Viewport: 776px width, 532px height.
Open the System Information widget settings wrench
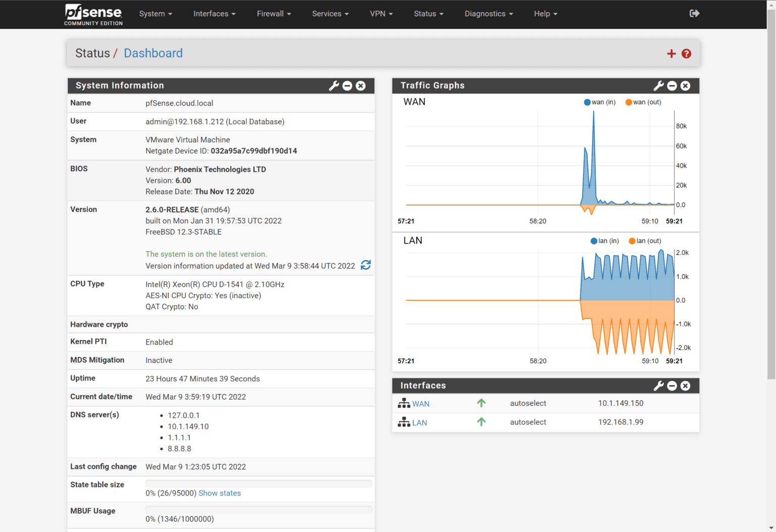point(333,86)
